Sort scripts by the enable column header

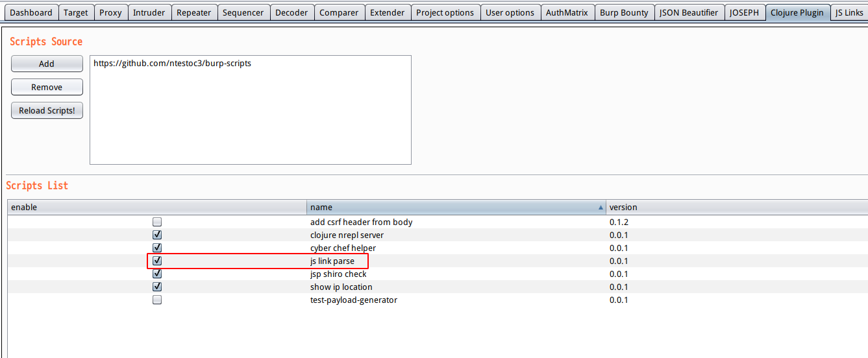[157, 208]
